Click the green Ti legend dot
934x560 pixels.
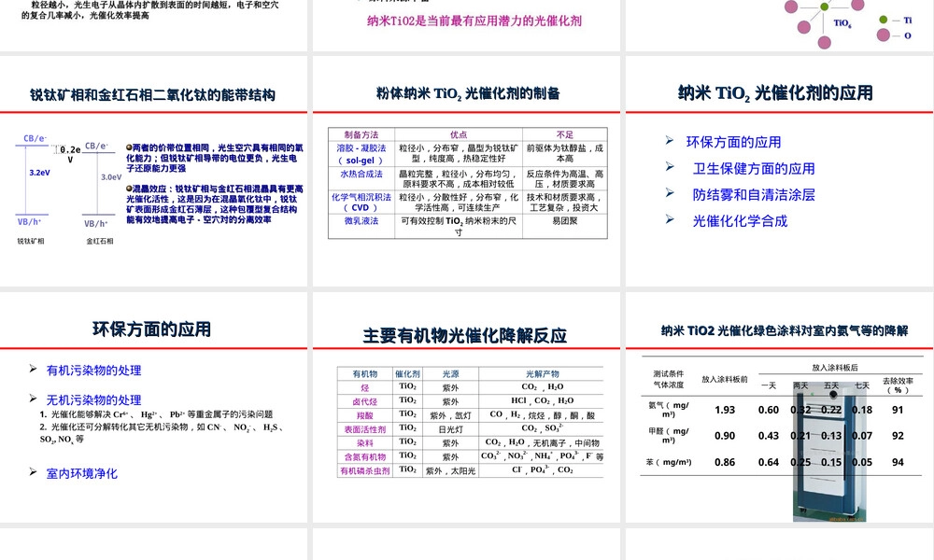click(884, 20)
